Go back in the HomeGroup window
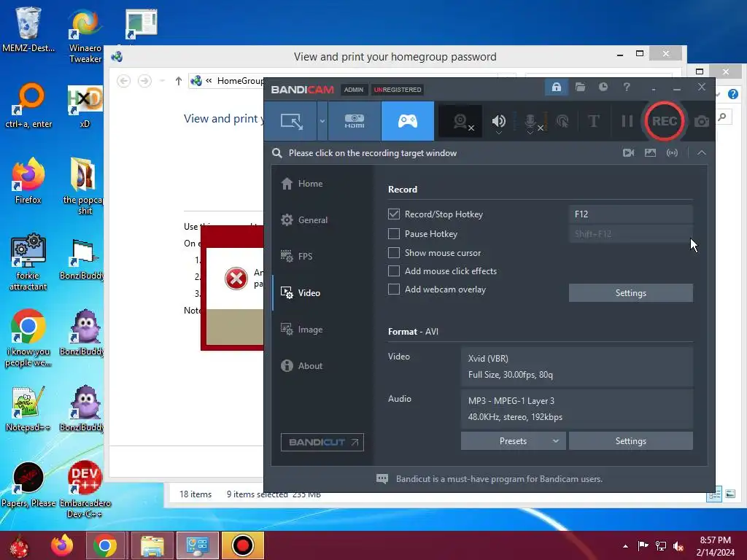The height and width of the screenshot is (560, 747). 123,81
